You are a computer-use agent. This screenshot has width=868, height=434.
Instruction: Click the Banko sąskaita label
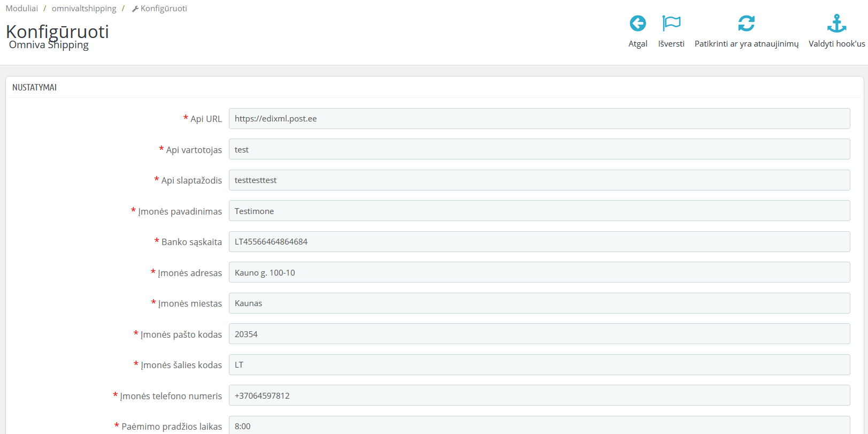[191, 242]
